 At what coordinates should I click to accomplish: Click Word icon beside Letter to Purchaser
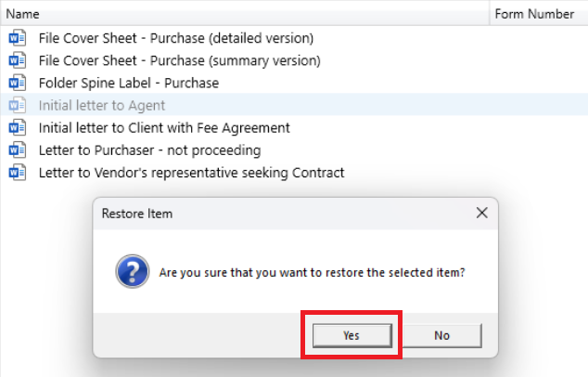point(17,149)
